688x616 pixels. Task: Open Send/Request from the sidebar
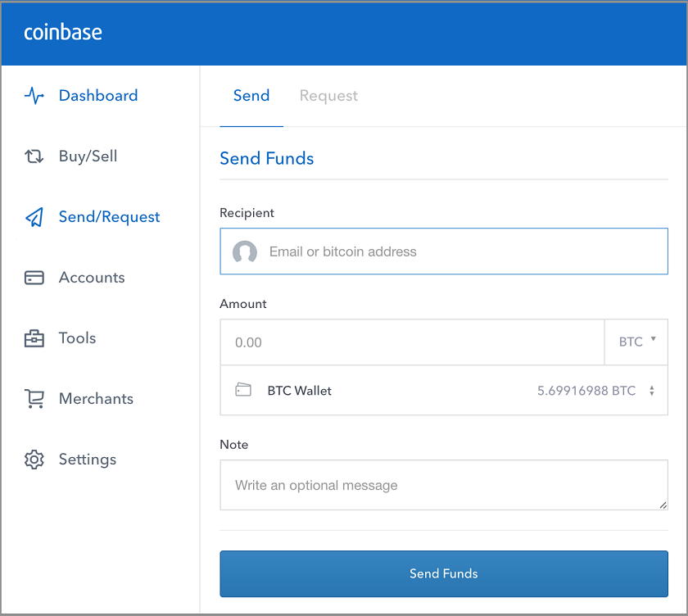pyautogui.click(x=109, y=217)
